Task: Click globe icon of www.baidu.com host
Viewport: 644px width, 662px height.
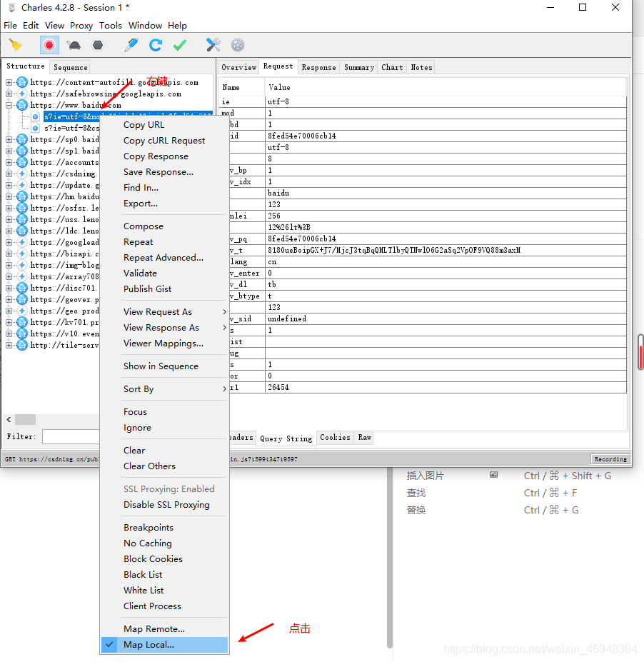Action: pyautogui.click(x=22, y=105)
